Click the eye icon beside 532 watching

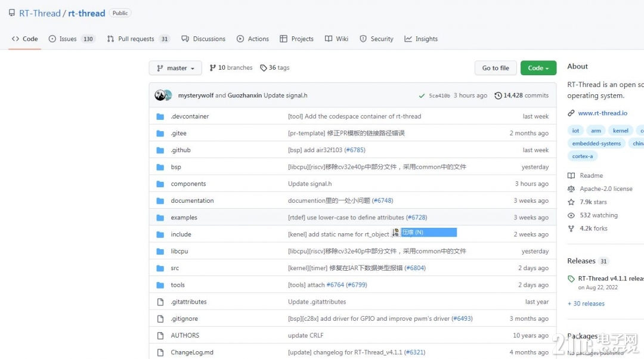[x=571, y=215]
